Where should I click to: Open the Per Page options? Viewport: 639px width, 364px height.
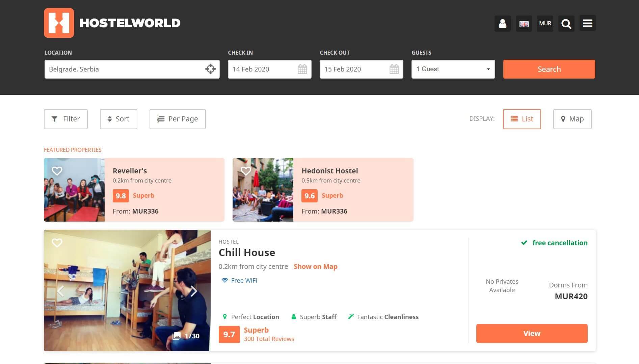(x=178, y=119)
